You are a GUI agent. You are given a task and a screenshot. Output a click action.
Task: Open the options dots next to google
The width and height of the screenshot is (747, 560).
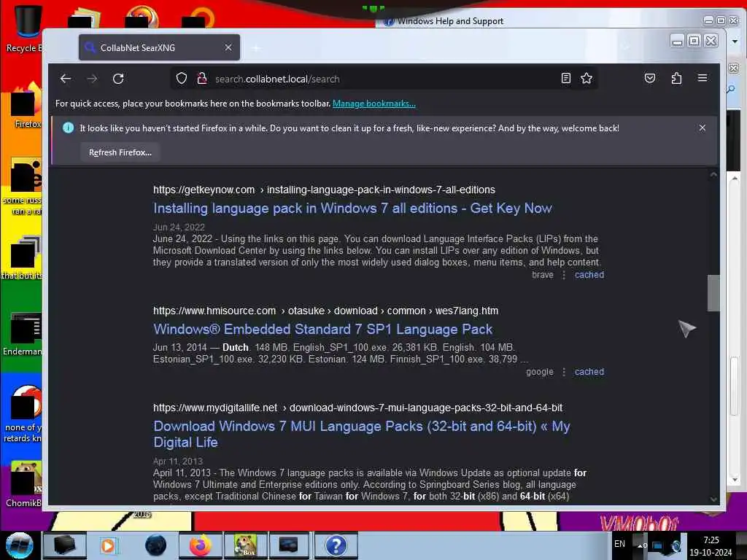[564, 372]
